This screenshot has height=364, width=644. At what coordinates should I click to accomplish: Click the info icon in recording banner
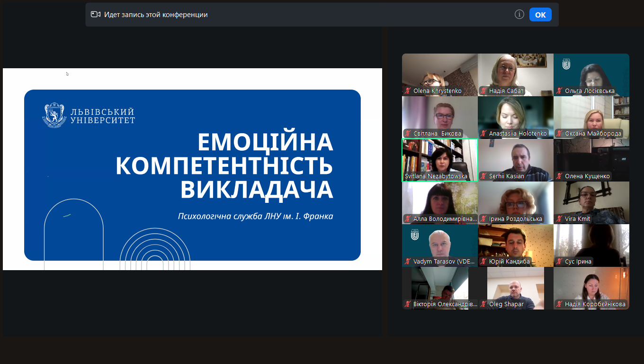coord(519,14)
